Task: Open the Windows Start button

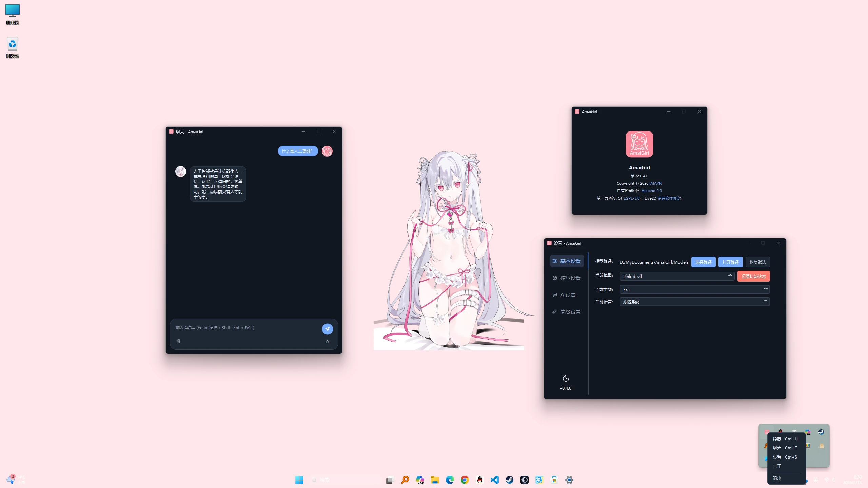Action: (x=299, y=480)
